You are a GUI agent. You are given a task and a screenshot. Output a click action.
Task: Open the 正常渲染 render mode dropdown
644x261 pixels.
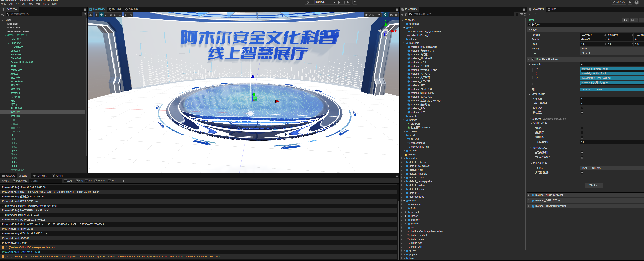point(372,15)
